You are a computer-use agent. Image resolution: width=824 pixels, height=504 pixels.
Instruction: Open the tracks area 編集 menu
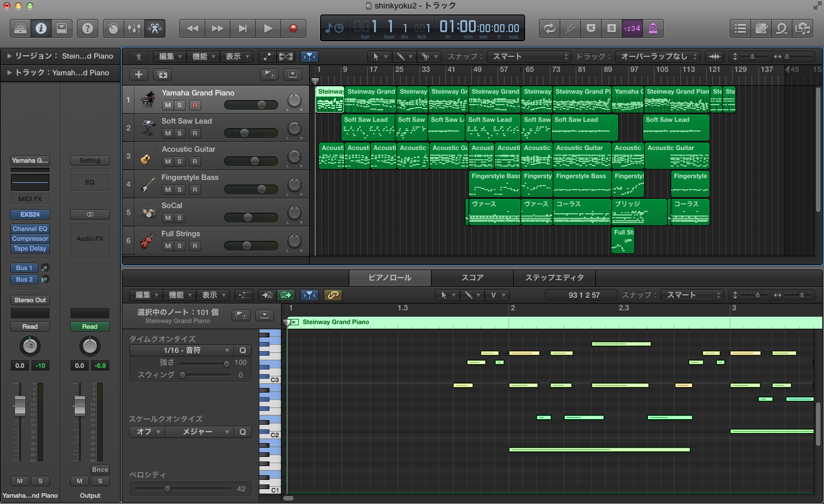171,56
